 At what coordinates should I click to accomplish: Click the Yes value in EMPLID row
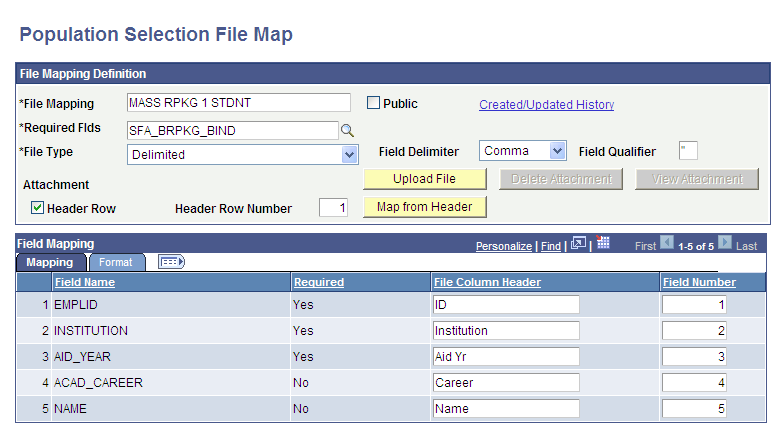point(303,305)
